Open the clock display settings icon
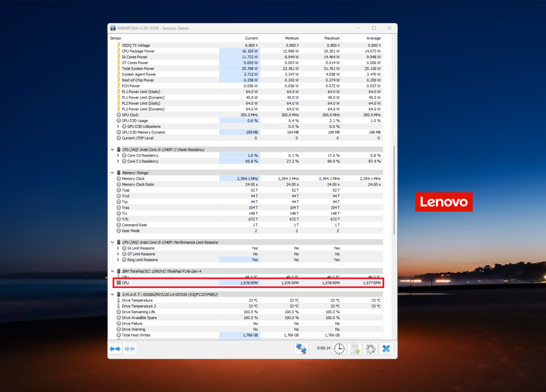 click(339, 348)
